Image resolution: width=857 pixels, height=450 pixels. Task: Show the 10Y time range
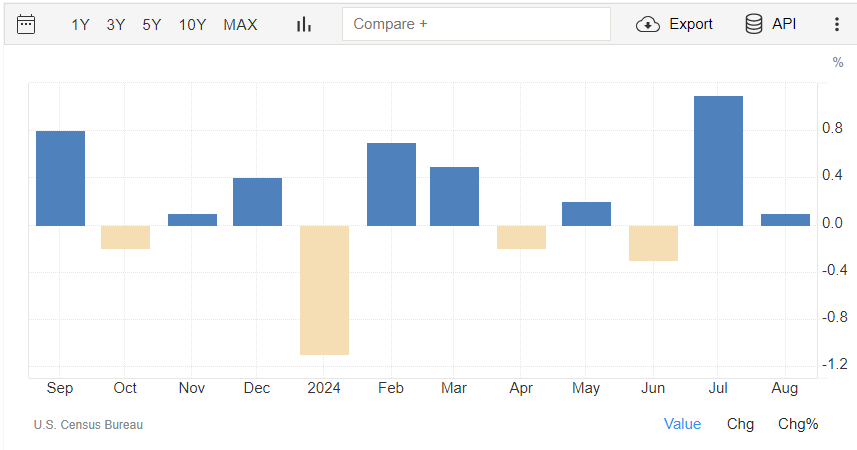click(x=192, y=24)
